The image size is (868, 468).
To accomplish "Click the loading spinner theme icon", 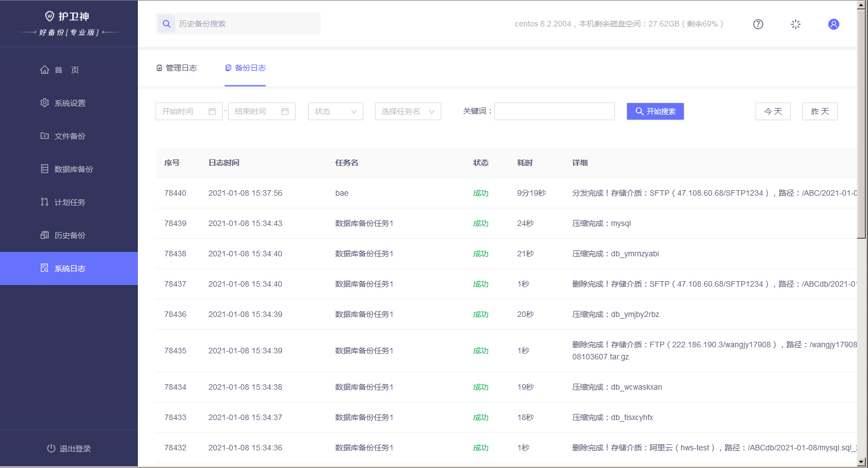I will (796, 24).
